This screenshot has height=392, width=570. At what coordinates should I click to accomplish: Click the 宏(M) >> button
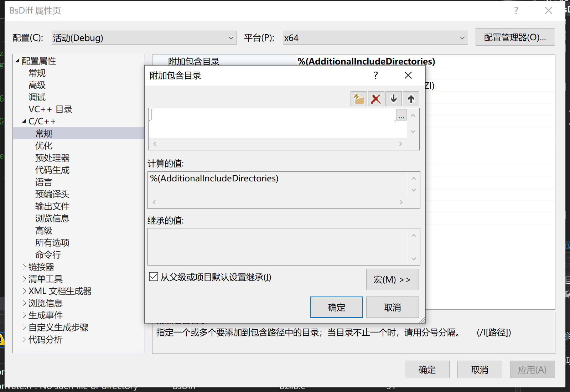[x=392, y=279]
